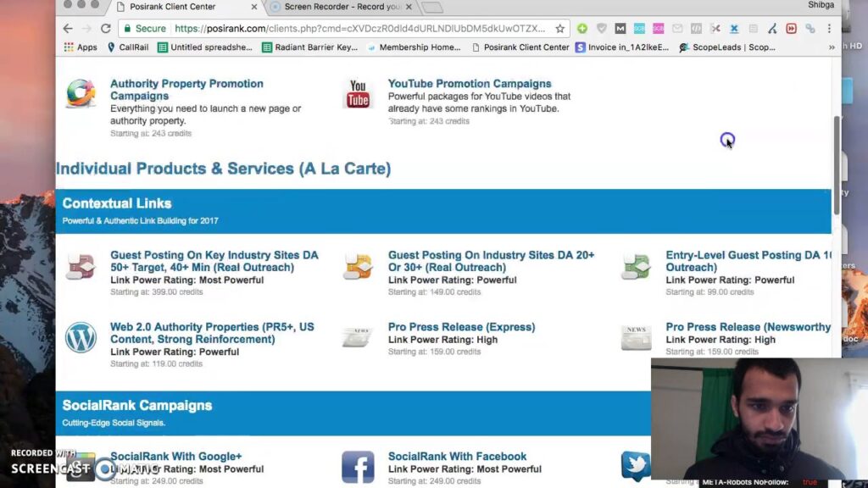Go back using browser back arrow
The height and width of the screenshot is (488, 868).
68,28
